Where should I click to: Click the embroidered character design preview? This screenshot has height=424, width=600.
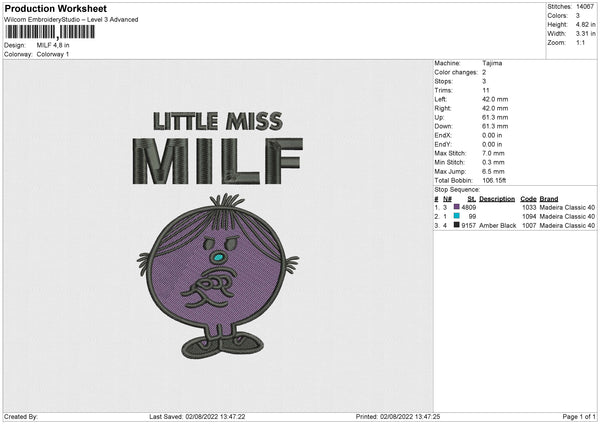[218, 276]
